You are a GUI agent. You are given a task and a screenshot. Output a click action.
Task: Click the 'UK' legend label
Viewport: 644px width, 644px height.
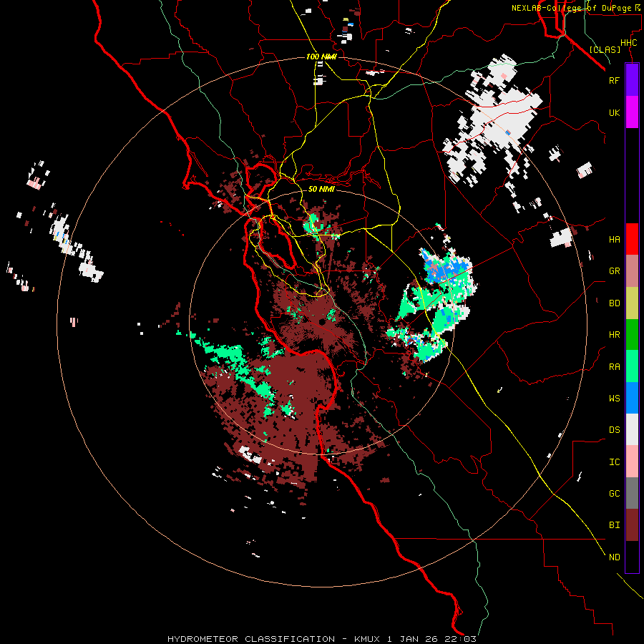tap(614, 112)
